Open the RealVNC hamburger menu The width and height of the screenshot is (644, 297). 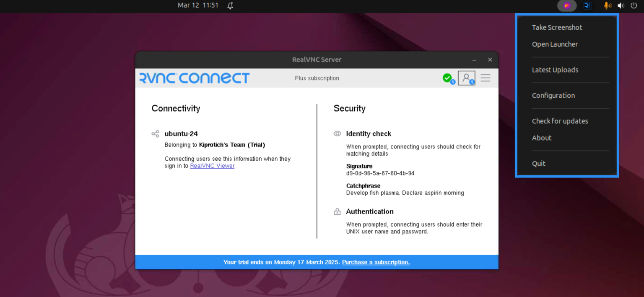[485, 78]
